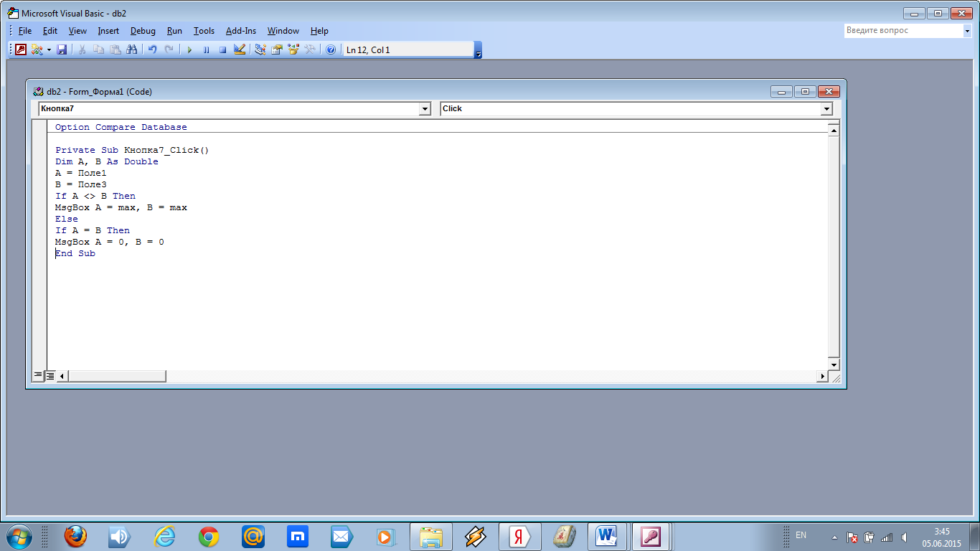
Task: Click the Reset stop square icon
Action: (x=222, y=50)
